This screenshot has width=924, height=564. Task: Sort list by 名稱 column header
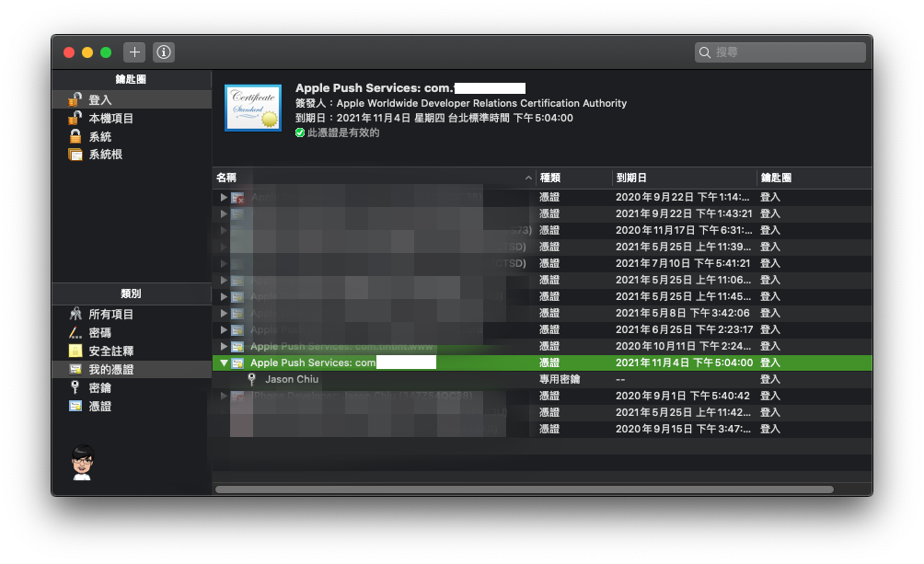click(x=368, y=178)
